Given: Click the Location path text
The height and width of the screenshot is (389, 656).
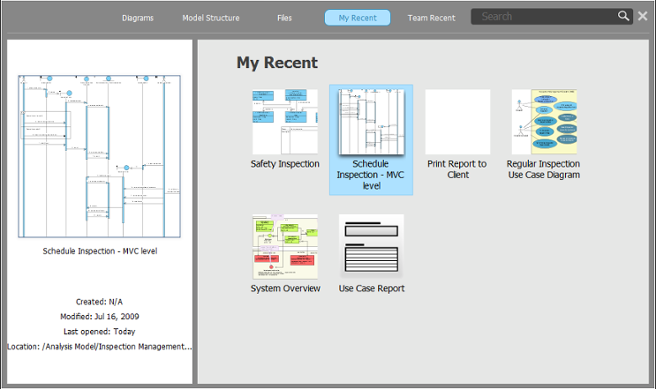Looking at the screenshot, I should coord(100,347).
